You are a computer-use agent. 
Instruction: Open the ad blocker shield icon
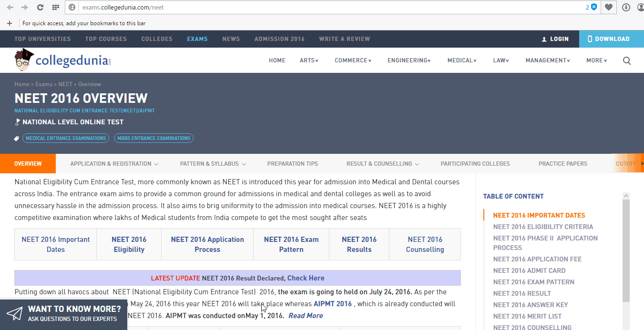(594, 7)
